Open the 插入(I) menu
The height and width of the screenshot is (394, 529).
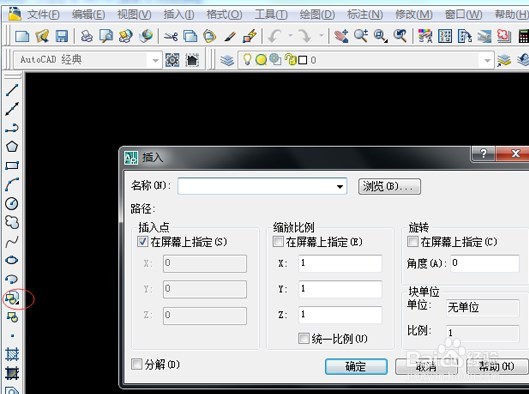(179, 15)
